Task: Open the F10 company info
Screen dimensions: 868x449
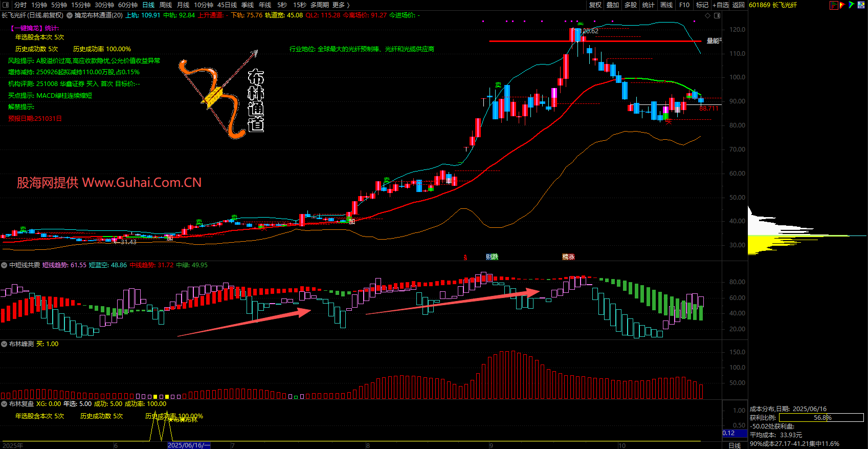Action: (x=684, y=5)
